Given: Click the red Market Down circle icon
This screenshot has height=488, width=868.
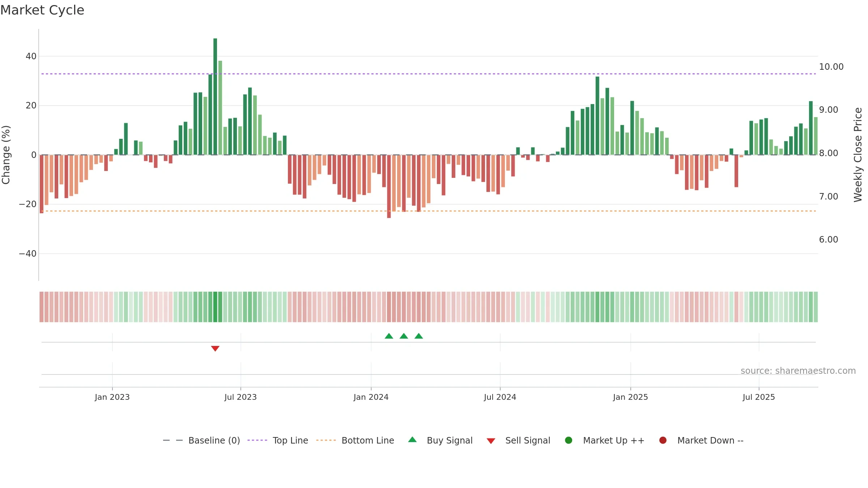Looking at the screenshot, I should [x=663, y=440].
